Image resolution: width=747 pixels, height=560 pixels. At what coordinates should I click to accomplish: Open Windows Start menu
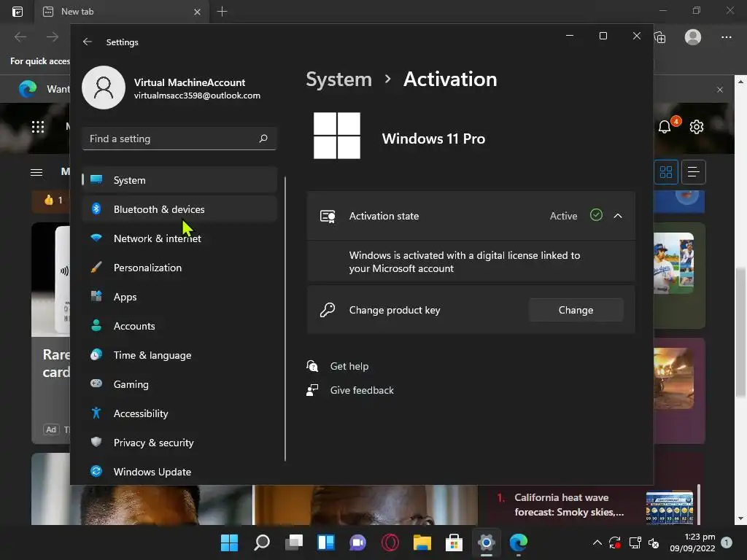click(229, 542)
